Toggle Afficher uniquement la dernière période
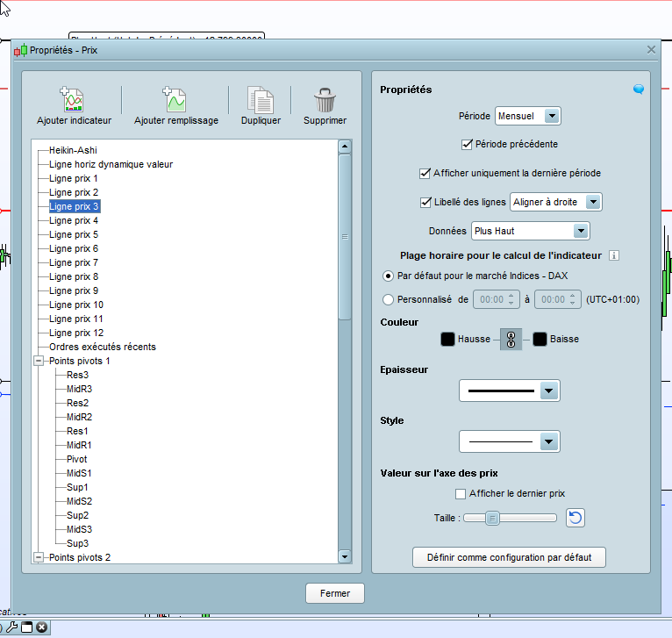The height and width of the screenshot is (638, 672). pos(425,173)
